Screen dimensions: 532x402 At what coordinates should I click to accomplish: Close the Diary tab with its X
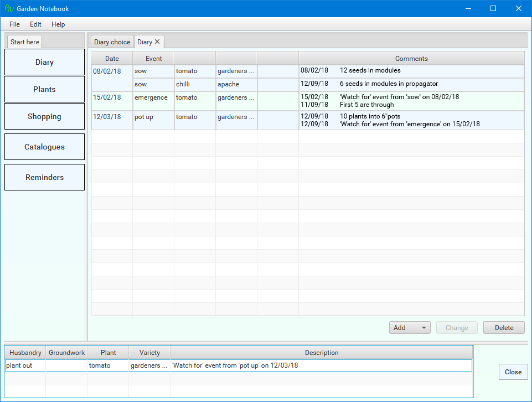coord(157,42)
